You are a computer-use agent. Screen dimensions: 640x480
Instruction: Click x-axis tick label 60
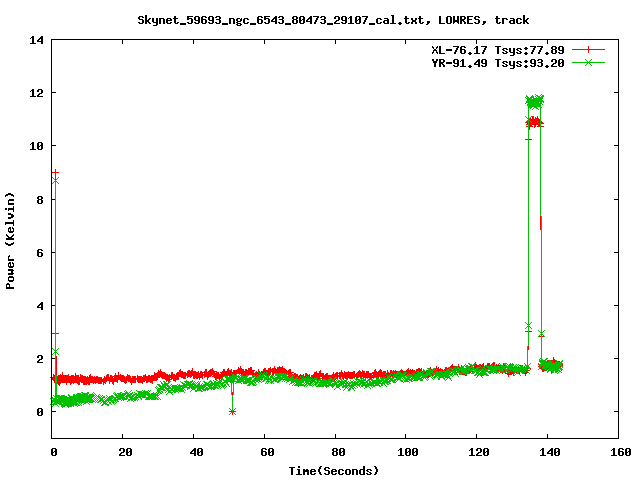(267, 452)
